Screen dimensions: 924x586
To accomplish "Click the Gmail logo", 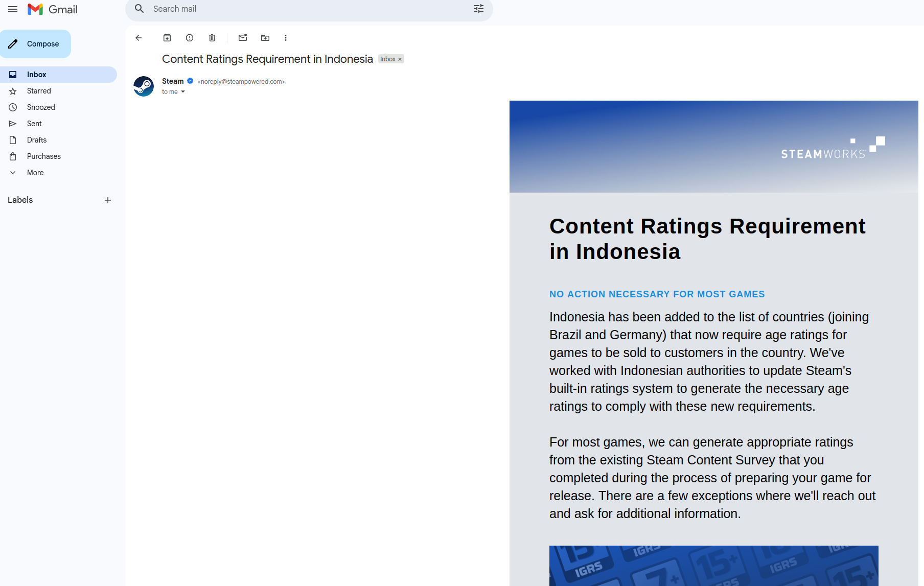I will coord(53,9).
